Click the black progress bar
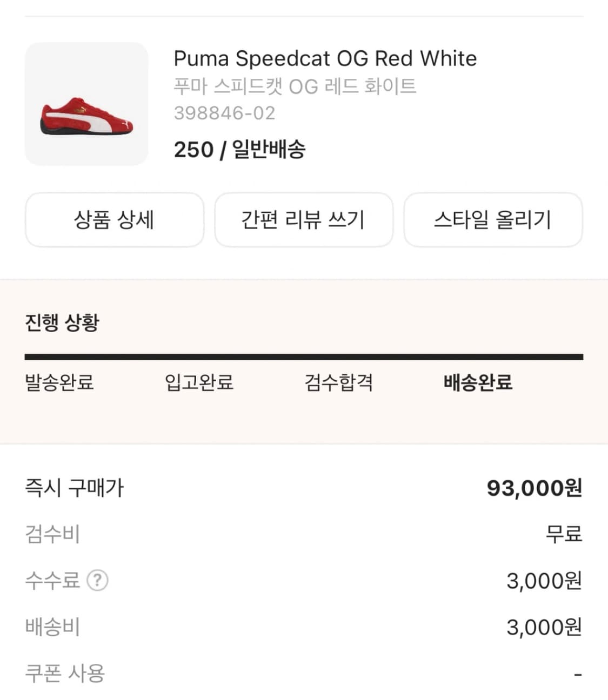This screenshot has width=608, height=700. point(304,357)
